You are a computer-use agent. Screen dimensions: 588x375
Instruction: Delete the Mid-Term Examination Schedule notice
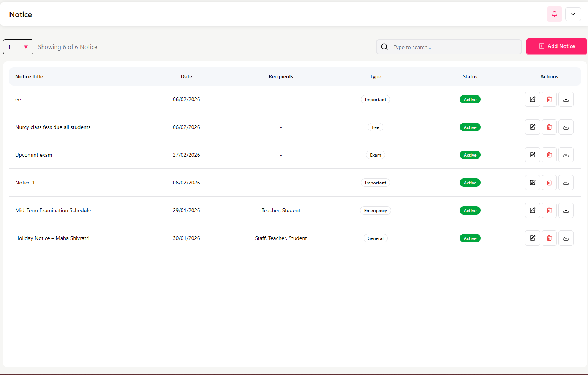(x=549, y=210)
